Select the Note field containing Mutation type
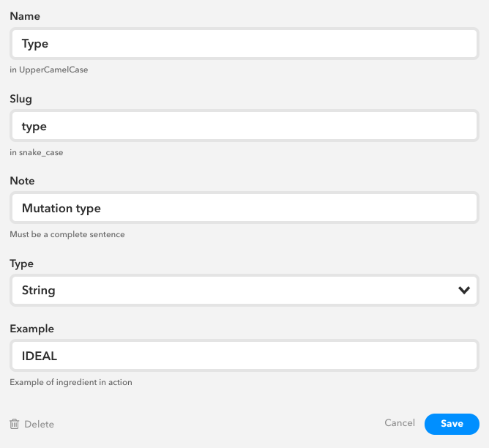Viewport: 489px width, 448px height. 244,209
